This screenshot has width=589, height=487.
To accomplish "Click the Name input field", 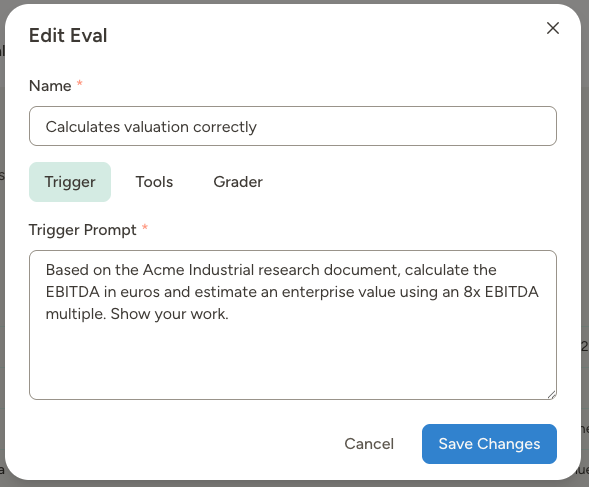I will pyautogui.click(x=293, y=126).
